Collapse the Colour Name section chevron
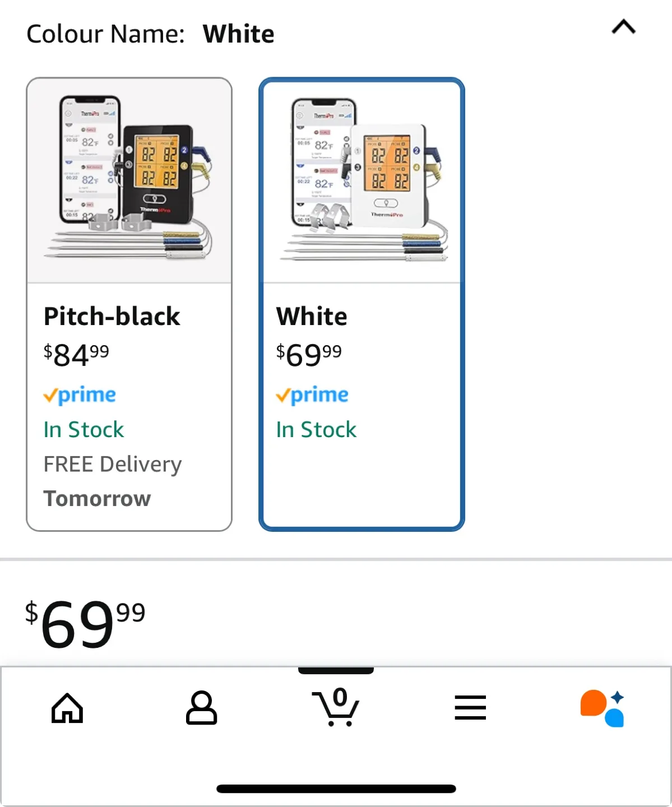The height and width of the screenshot is (807, 672). coord(623,27)
